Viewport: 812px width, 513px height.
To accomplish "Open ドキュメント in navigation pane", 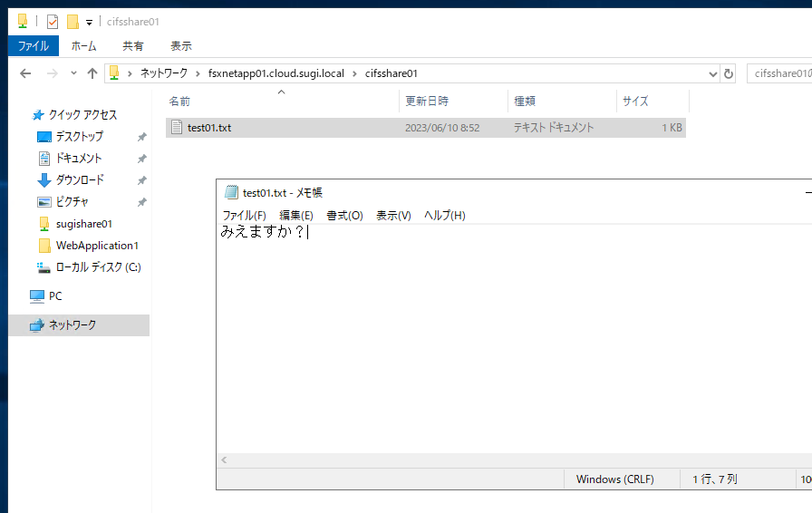I will [79, 158].
